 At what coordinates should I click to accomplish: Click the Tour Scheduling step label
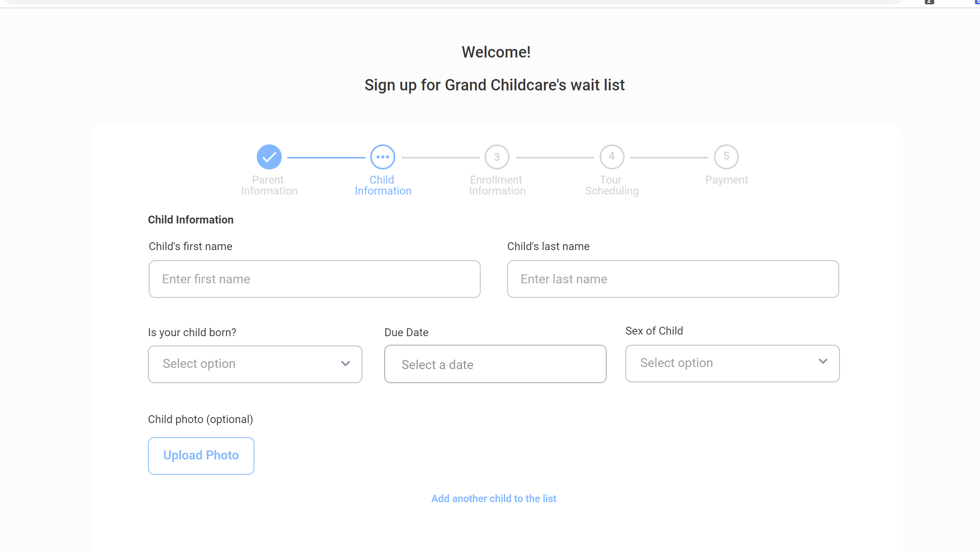click(612, 185)
